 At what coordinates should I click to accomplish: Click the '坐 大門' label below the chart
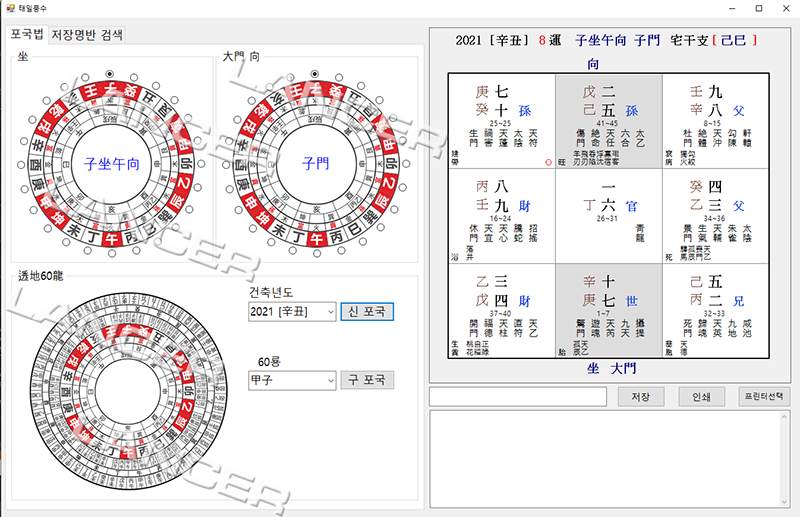(611, 368)
